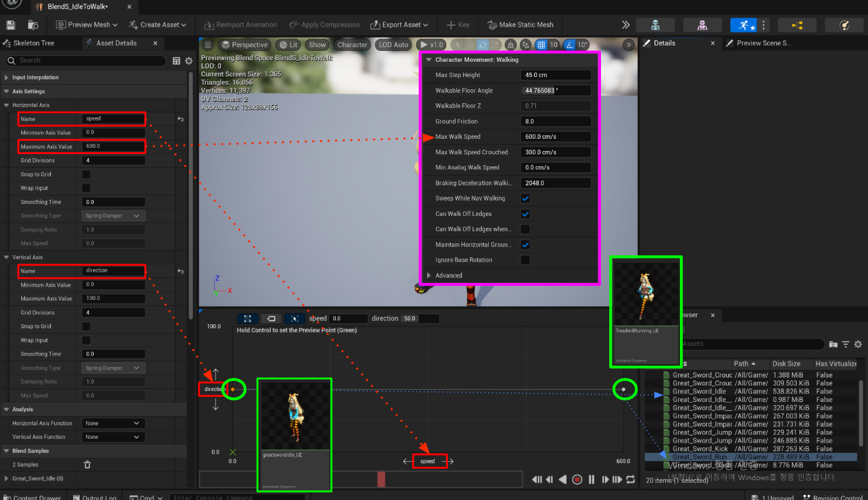Open the viewport hamburger options menu
This screenshot has height=500, width=868.
pyautogui.click(x=208, y=45)
